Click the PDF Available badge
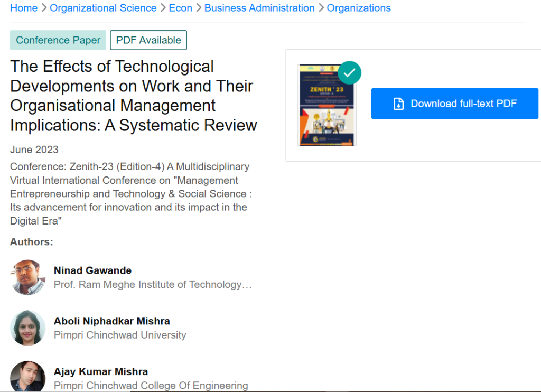The image size is (541, 392). [148, 40]
